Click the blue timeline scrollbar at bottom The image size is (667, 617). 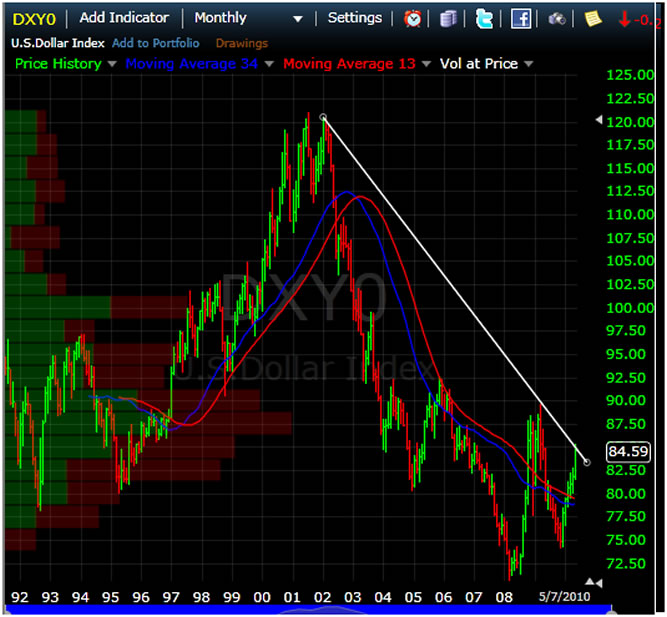pos(308,609)
